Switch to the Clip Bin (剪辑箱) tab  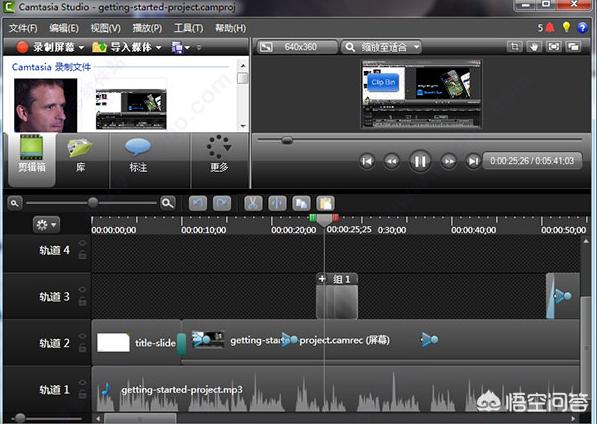(32, 160)
